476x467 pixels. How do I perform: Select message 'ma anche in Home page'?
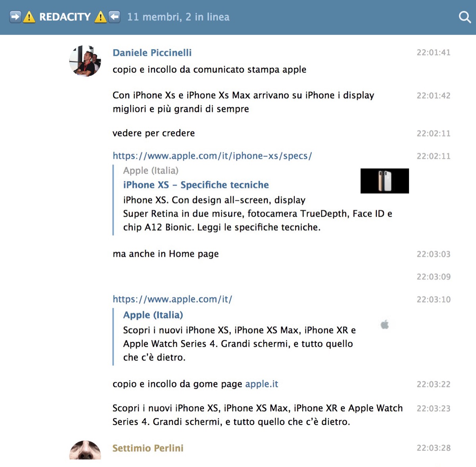[165, 254]
